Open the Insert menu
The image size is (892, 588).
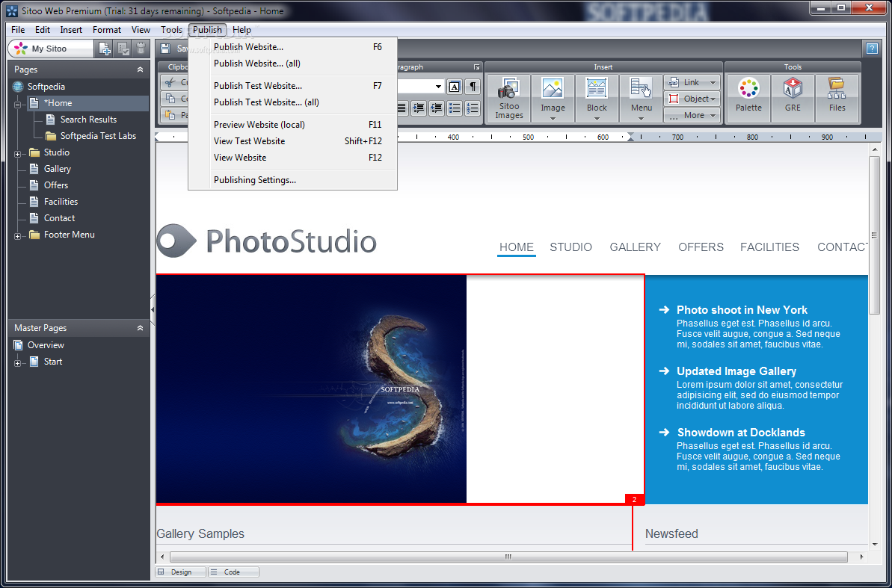71,30
